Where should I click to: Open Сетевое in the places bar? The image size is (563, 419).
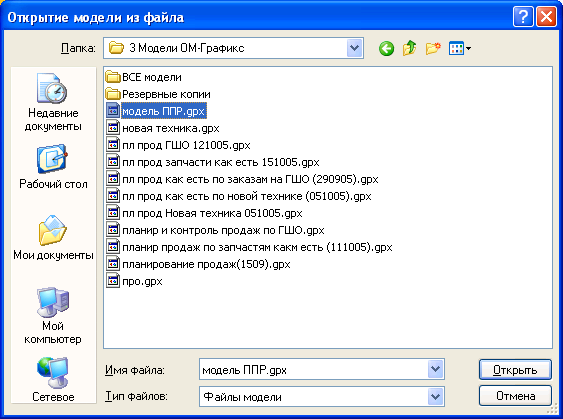pos(53,380)
